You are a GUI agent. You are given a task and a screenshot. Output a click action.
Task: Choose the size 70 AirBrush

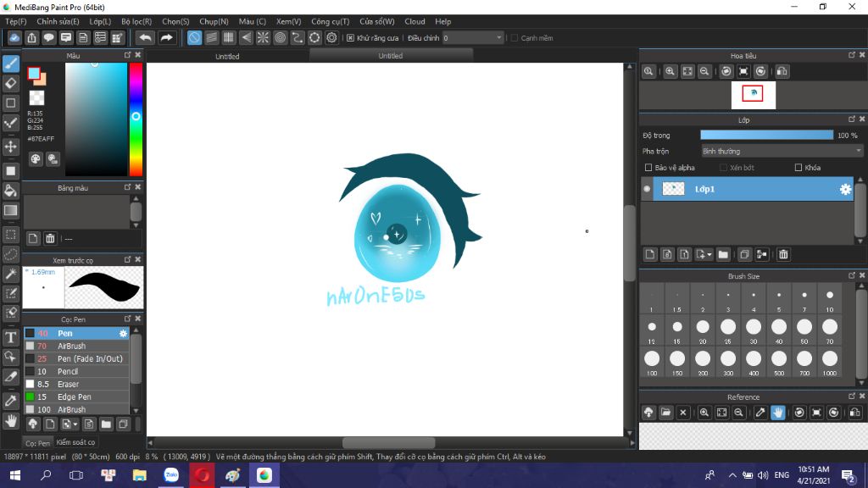pyautogui.click(x=76, y=346)
